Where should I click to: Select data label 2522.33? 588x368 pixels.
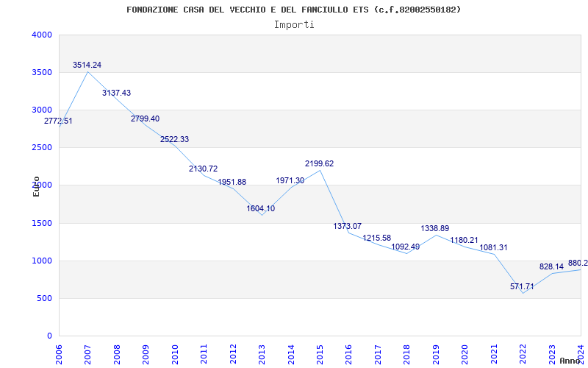pyautogui.click(x=174, y=139)
